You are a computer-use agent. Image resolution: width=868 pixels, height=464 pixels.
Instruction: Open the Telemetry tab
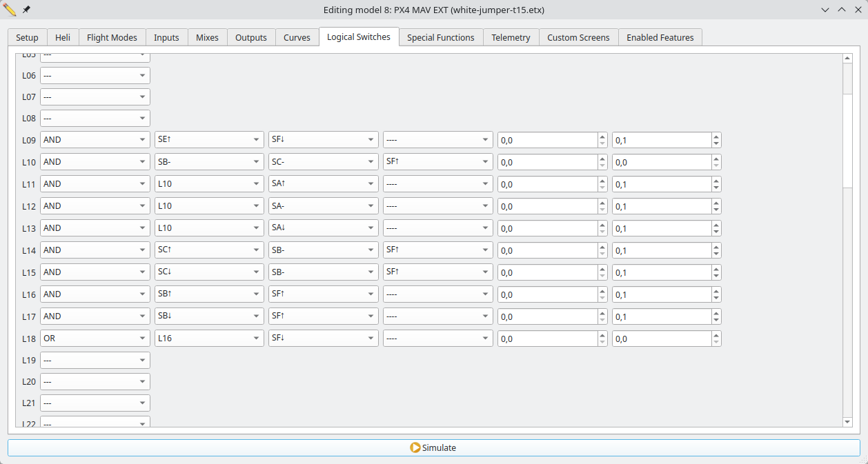pyautogui.click(x=511, y=37)
